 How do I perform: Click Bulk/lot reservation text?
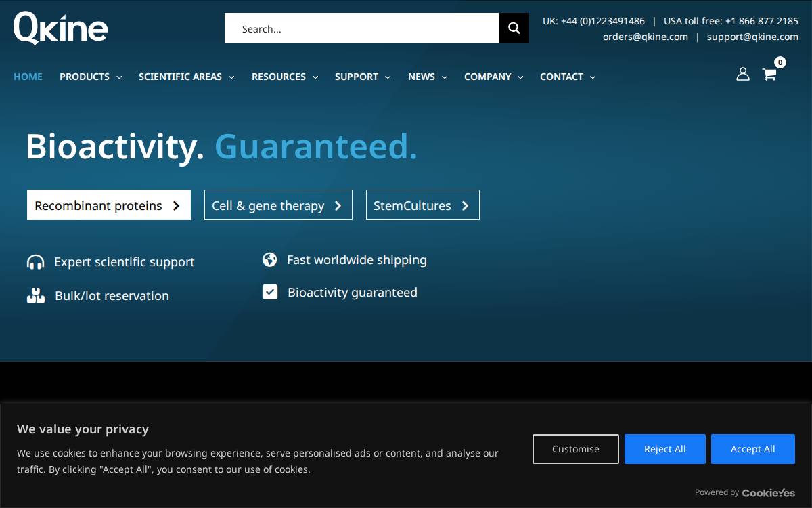pos(112,296)
